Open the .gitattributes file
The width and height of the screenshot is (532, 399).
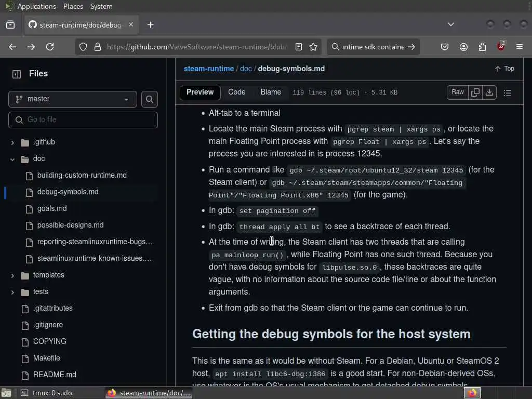pyautogui.click(x=52, y=308)
